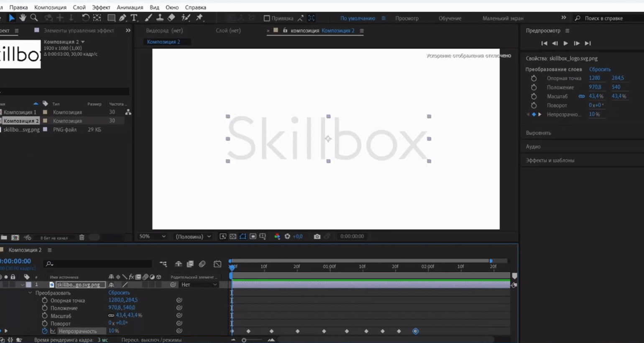Open the Эффект menu
The height and width of the screenshot is (343, 644).
coord(101,7)
